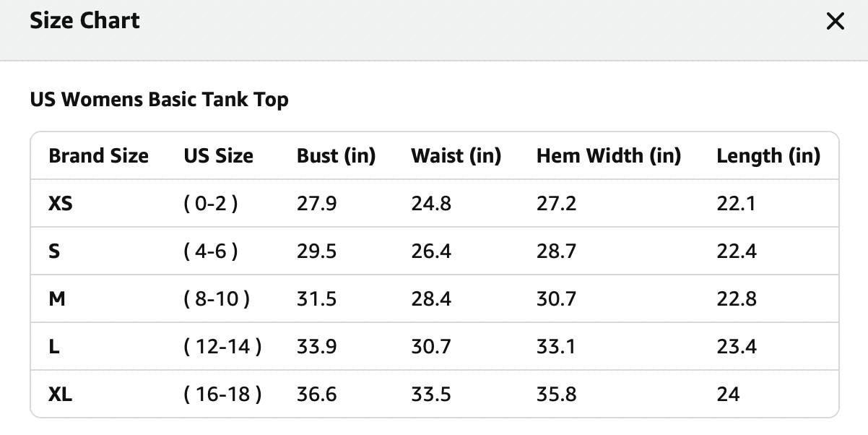Screen dimensions: 868x435
Task: Select the 27.9 bust value
Action: 316,204
